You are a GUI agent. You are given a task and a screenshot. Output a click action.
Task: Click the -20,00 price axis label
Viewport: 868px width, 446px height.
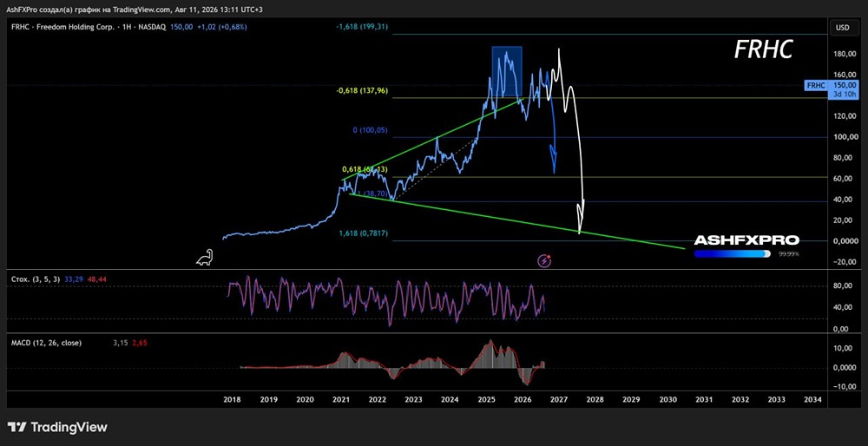845,262
